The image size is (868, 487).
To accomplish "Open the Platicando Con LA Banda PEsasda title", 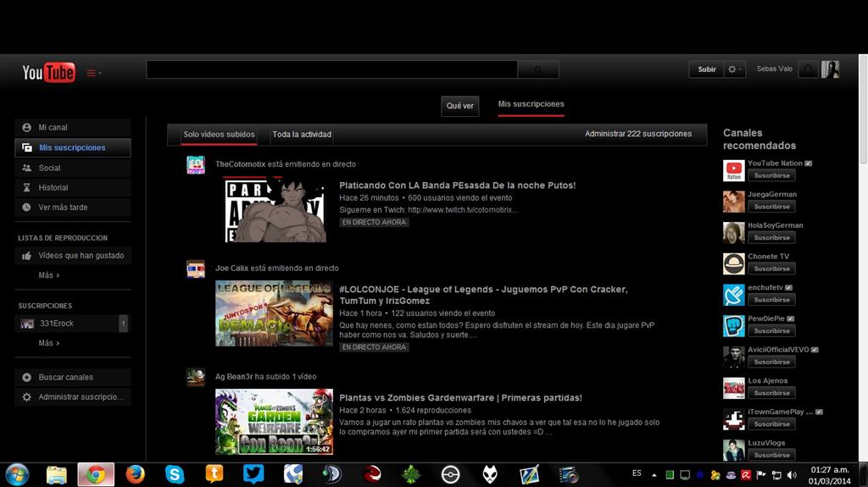I will [x=457, y=185].
